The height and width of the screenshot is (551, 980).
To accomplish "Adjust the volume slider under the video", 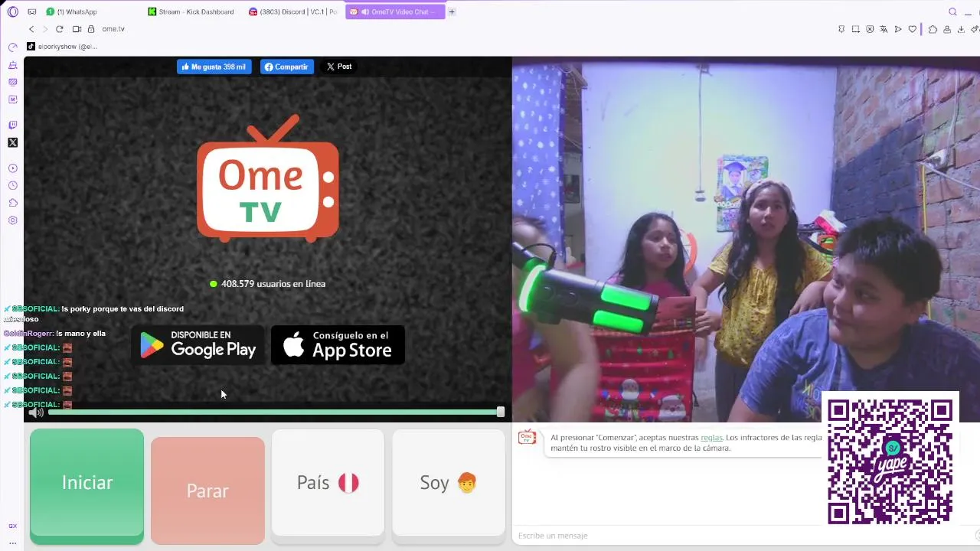I will click(276, 412).
